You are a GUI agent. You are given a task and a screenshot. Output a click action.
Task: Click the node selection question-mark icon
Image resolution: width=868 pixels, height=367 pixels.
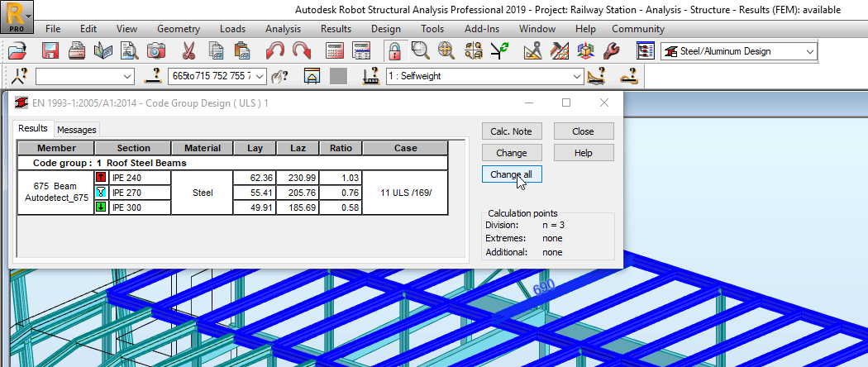click(18, 76)
